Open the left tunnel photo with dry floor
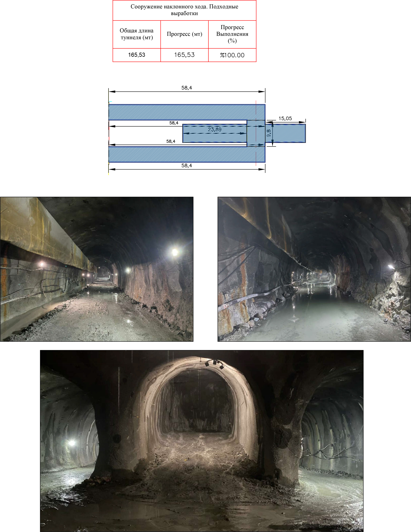Screen dimensions: 411x532 coord(97,269)
